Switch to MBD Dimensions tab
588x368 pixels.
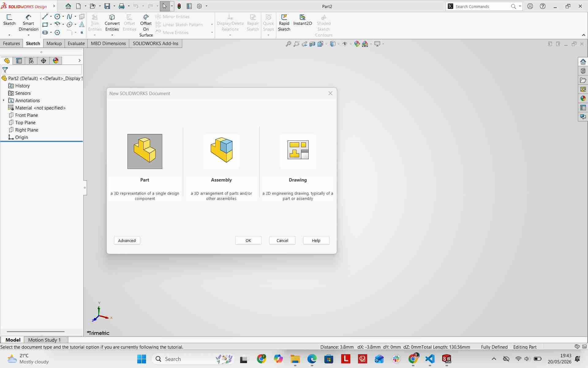[108, 44]
